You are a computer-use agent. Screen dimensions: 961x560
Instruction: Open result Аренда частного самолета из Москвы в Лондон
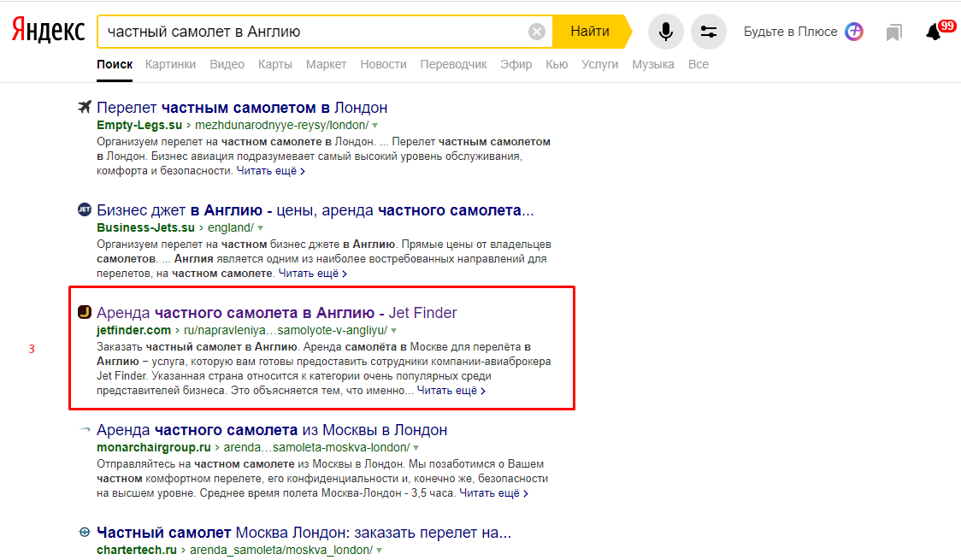(272, 429)
